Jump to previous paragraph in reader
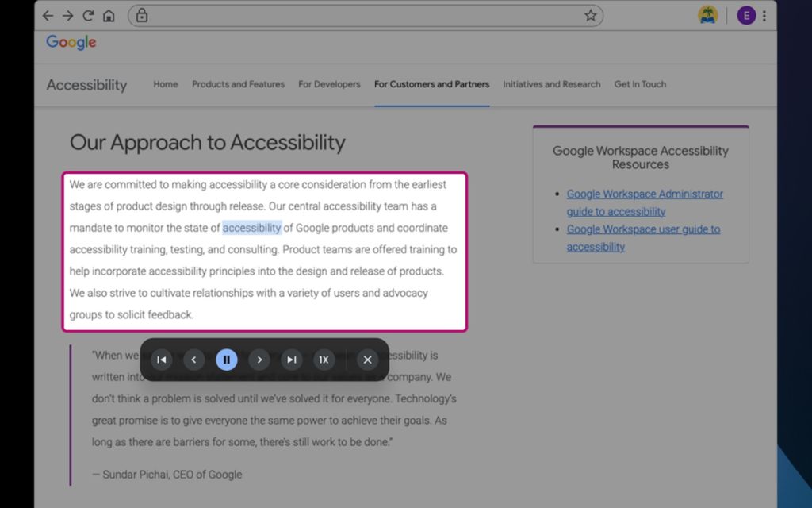 [x=161, y=360]
